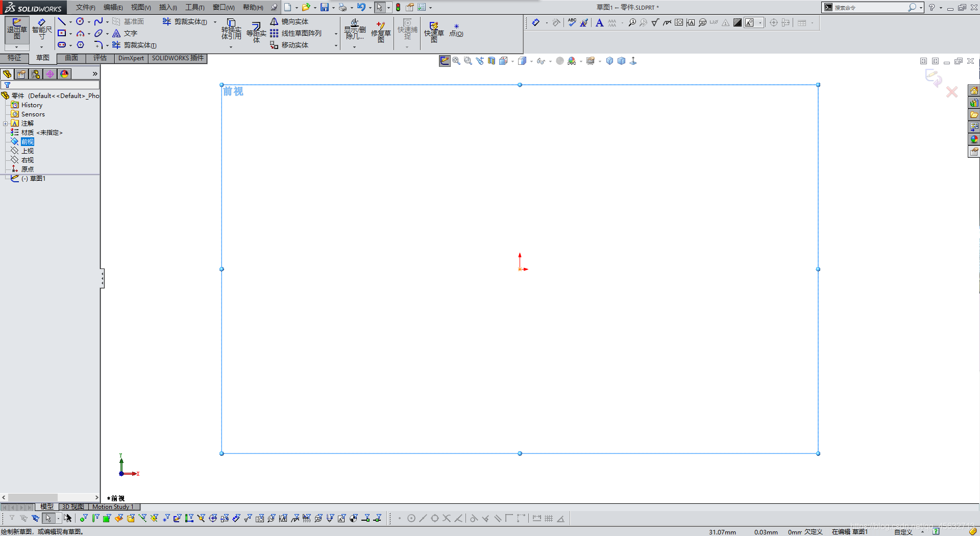Switch to the DimXpert tab
The image size is (980, 536).
tap(131, 58)
